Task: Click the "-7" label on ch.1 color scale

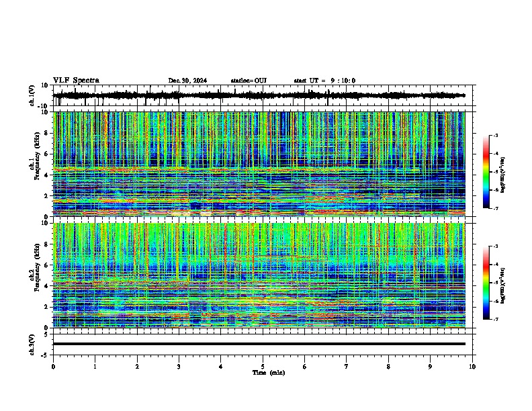Action: coord(496,208)
